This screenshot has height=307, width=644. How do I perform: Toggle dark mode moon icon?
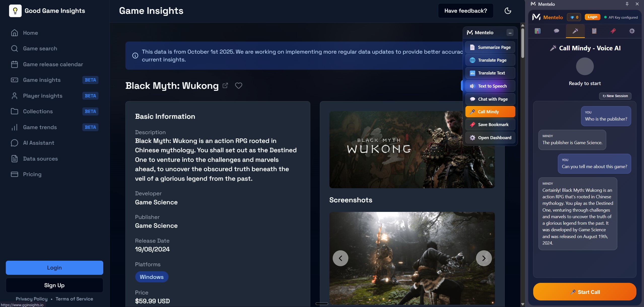click(x=508, y=11)
